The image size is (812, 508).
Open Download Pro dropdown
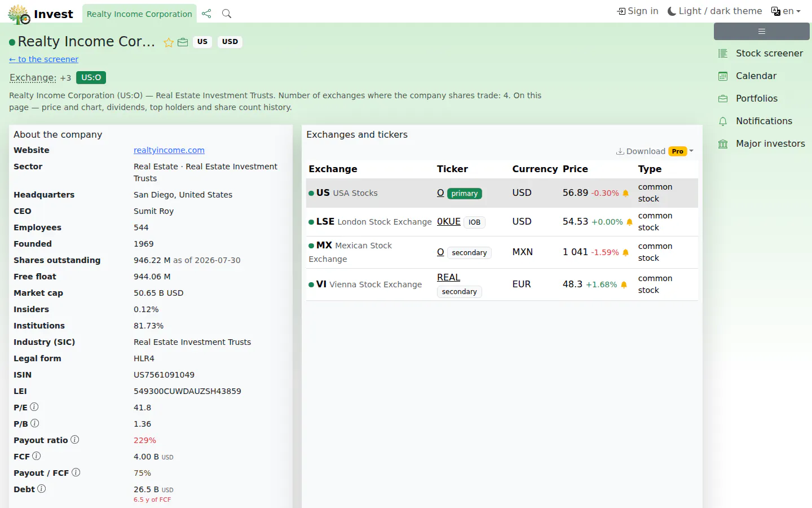tap(655, 151)
